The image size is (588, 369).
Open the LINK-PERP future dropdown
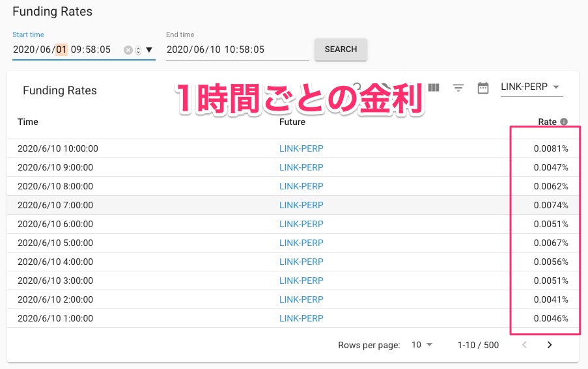click(530, 87)
